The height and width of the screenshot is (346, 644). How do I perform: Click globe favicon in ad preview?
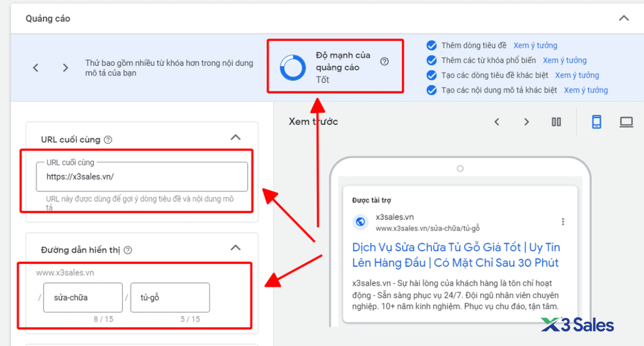tap(360, 222)
